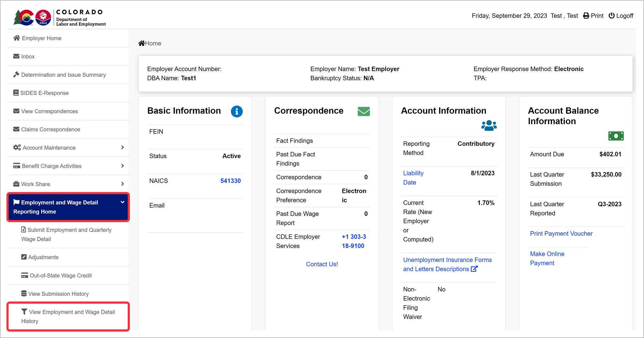Open the Inbox menu item
The image size is (644, 338).
point(28,56)
